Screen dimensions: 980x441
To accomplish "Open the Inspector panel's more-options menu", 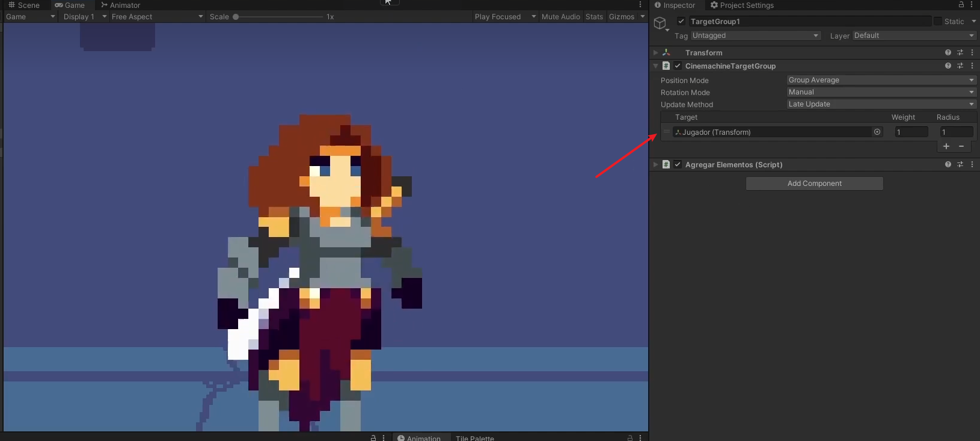I will [972, 5].
